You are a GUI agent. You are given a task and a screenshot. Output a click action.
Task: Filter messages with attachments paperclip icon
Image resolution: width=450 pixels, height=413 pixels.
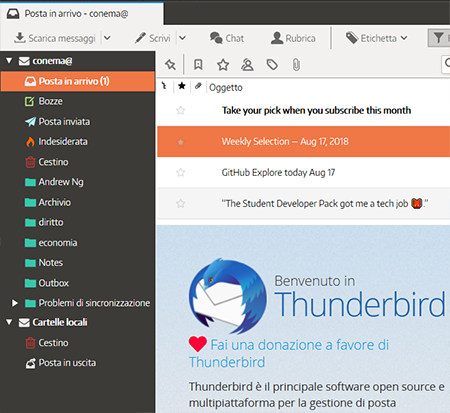pos(296,65)
